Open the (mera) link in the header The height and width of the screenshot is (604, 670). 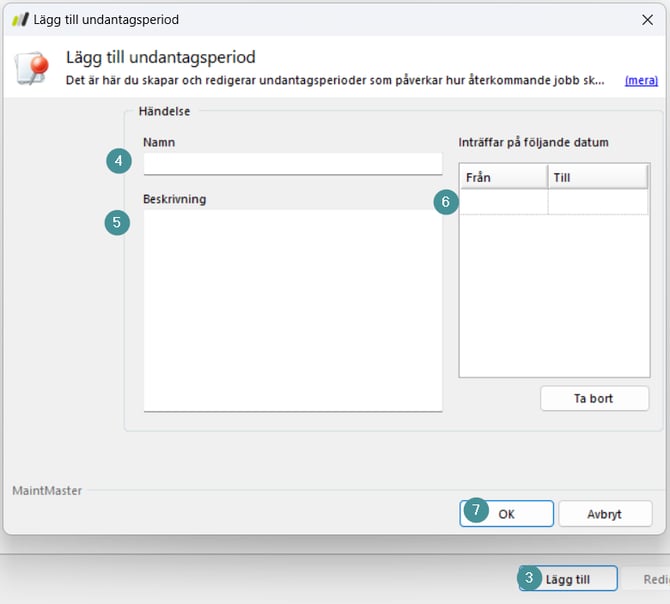(x=641, y=80)
